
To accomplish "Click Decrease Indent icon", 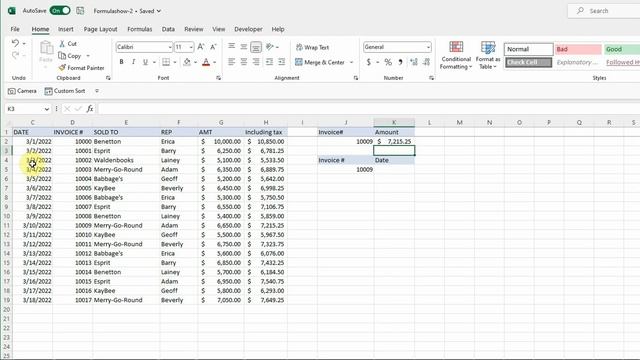I will tap(269, 62).
